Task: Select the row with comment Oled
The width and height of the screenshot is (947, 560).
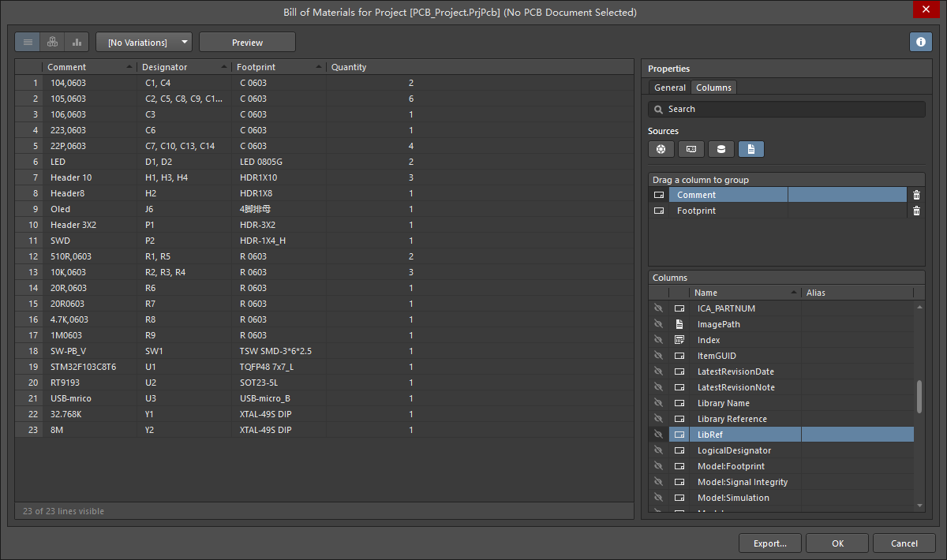Action: (324, 209)
